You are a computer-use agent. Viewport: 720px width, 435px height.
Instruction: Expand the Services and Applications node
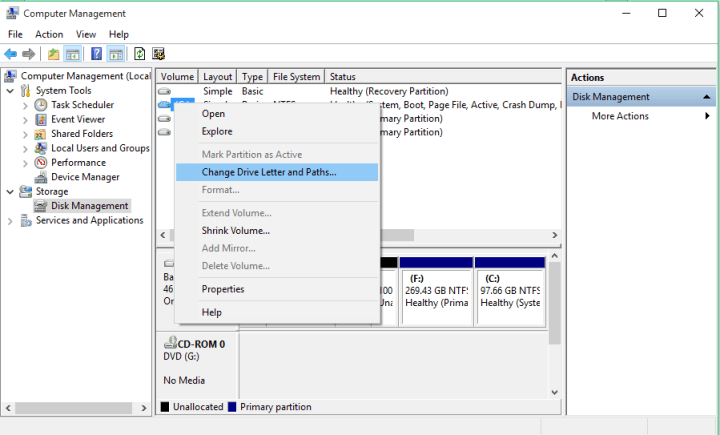coord(10,221)
